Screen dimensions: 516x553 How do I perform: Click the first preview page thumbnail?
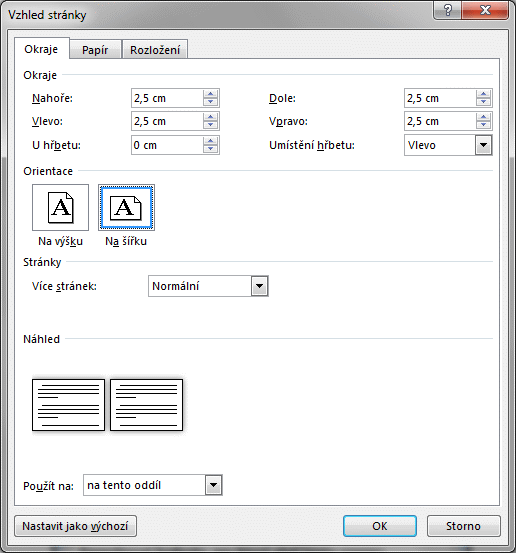[68, 405]
